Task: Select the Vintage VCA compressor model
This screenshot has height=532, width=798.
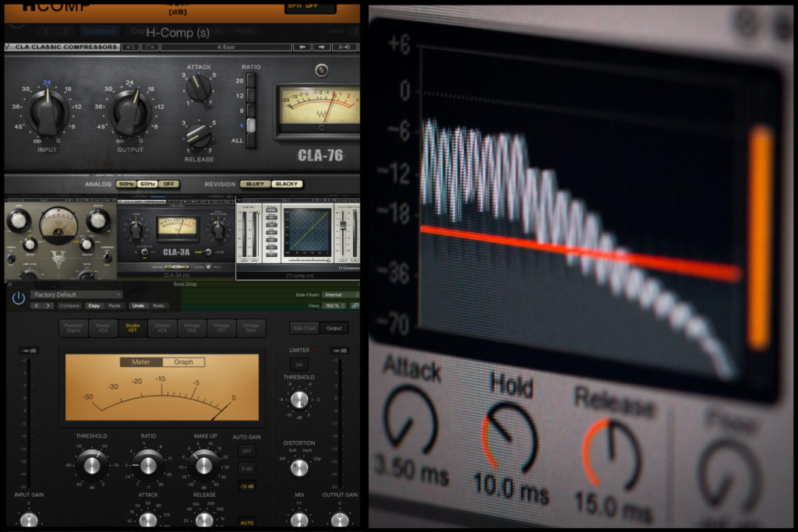Action: [x=192, y=328]
